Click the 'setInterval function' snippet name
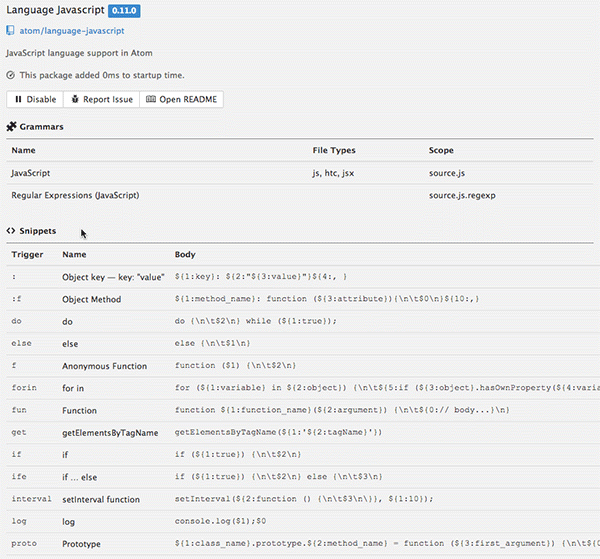Image resolution: width=600 pixels, height=559 pixels. (101, 499)
